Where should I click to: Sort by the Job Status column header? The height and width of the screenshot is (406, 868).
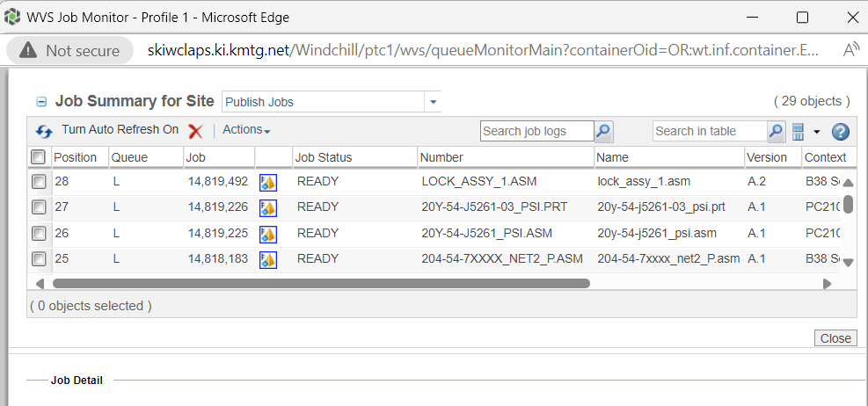pos(324,157)
